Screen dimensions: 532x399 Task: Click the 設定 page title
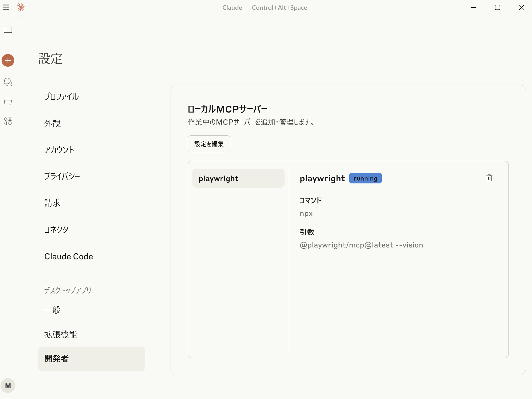[x=50, y=59]
